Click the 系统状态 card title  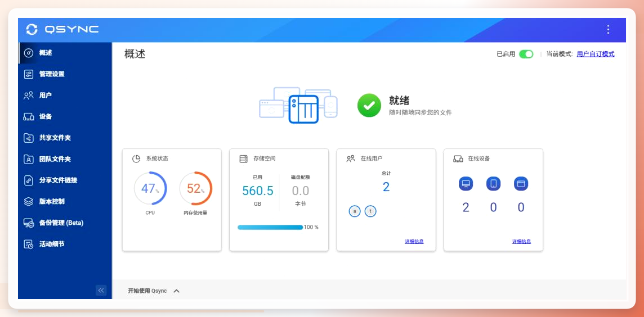click(157, 158)
